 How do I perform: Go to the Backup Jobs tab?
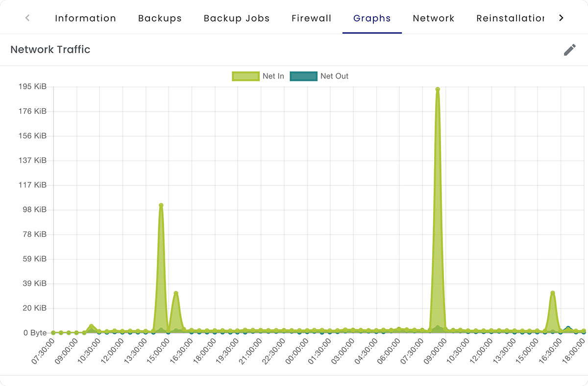(x=237, y=19)
